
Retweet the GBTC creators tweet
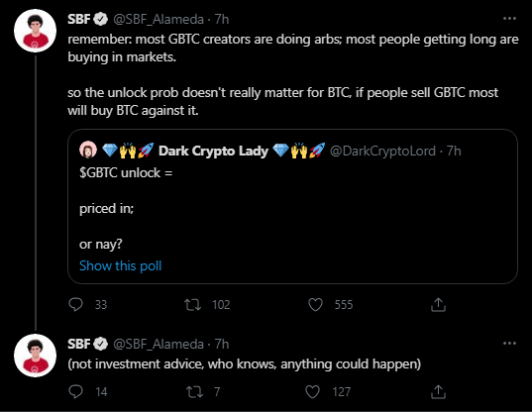[x=193, y=304]
